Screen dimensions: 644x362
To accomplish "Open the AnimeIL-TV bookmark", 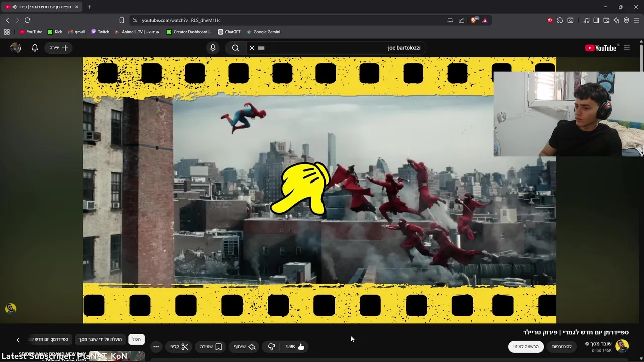I will pos(137,32).
